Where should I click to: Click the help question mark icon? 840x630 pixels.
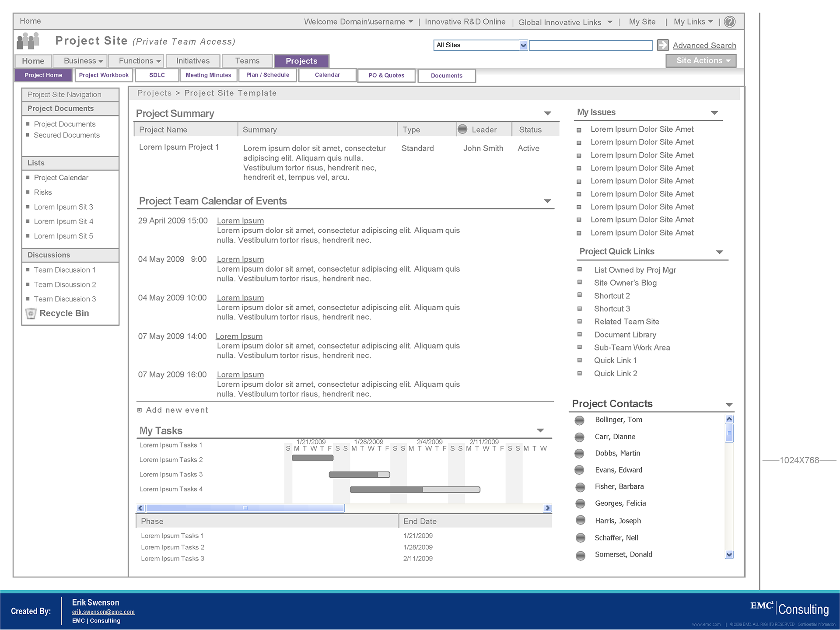click(x=729, y=22)
